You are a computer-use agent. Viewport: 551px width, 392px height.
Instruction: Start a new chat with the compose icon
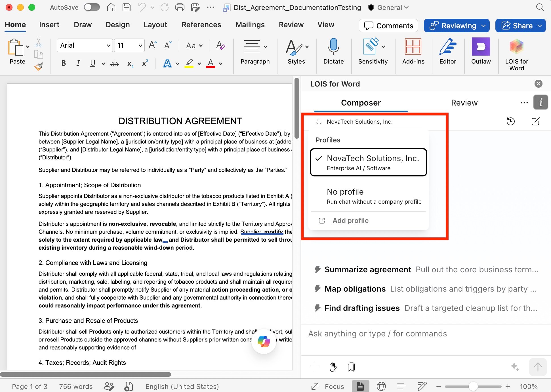tap(536, 121)
